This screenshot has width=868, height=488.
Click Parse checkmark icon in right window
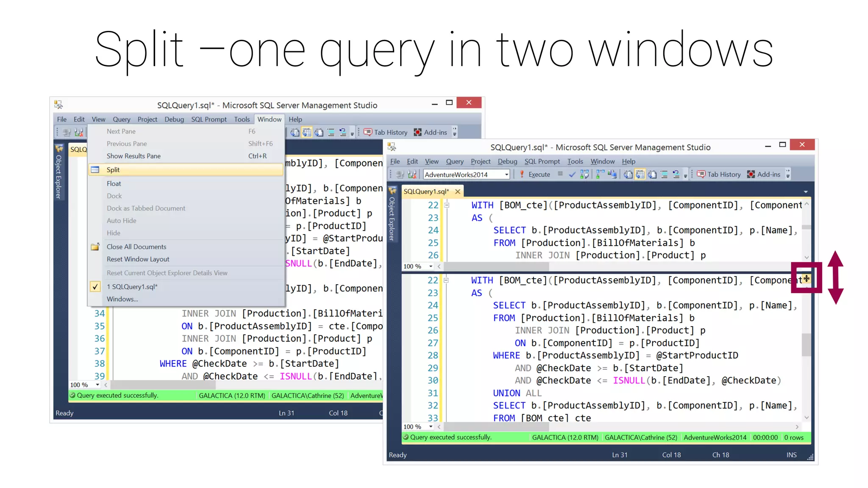[572, 174]
